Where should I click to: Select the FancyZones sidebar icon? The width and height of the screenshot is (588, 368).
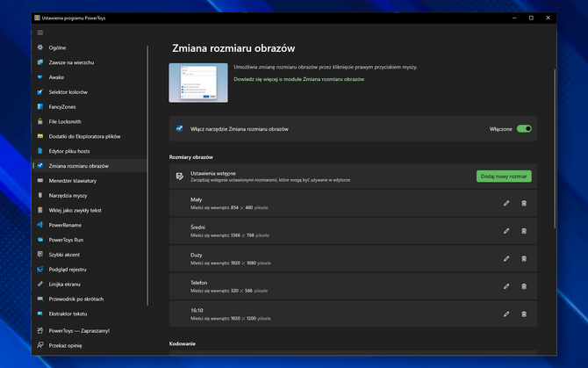point(40,106)
